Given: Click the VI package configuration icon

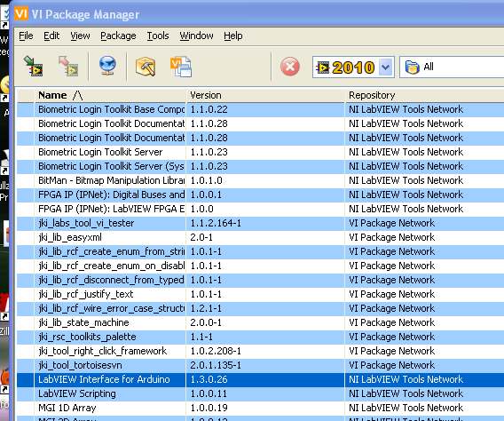Looking at the screenshot, I should pyautogui.click(x=181, y=67).
